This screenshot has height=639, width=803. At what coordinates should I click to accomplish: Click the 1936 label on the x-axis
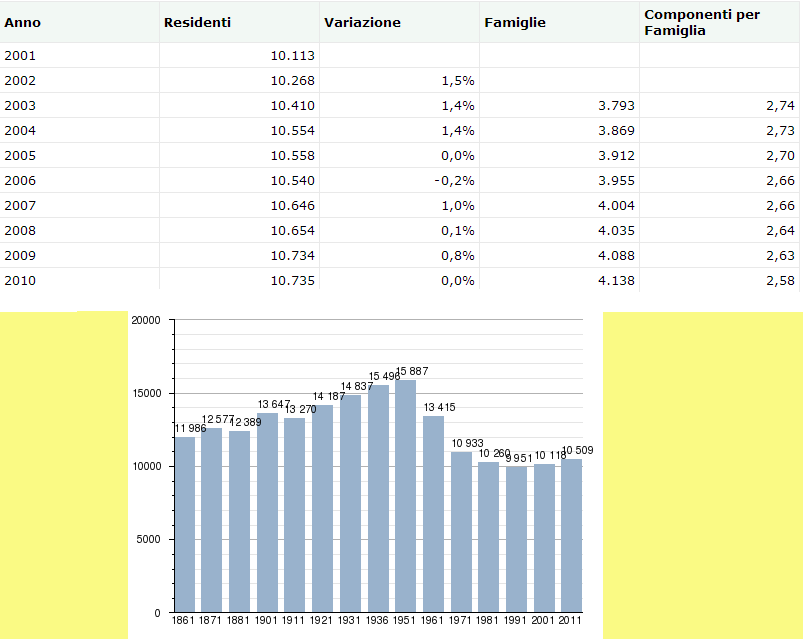tap(378, 621)
